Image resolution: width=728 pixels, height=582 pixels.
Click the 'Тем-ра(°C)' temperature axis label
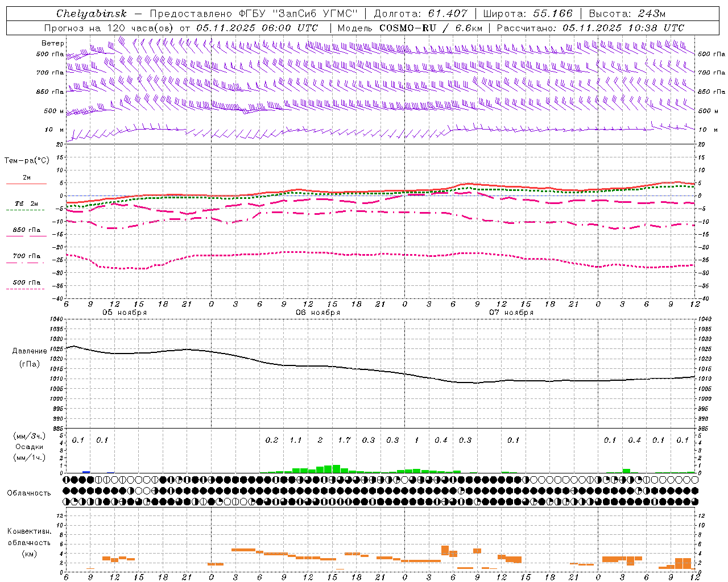(27, 161)
